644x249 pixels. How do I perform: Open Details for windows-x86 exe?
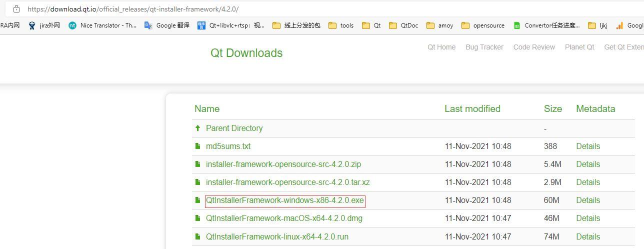[x=588, y=200]
